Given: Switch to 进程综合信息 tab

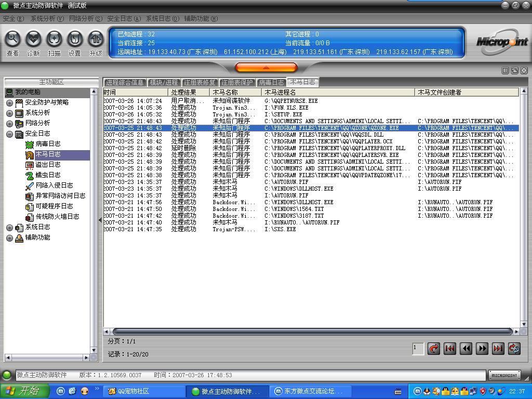Looking at the screenshot, I should coord(125,83).
